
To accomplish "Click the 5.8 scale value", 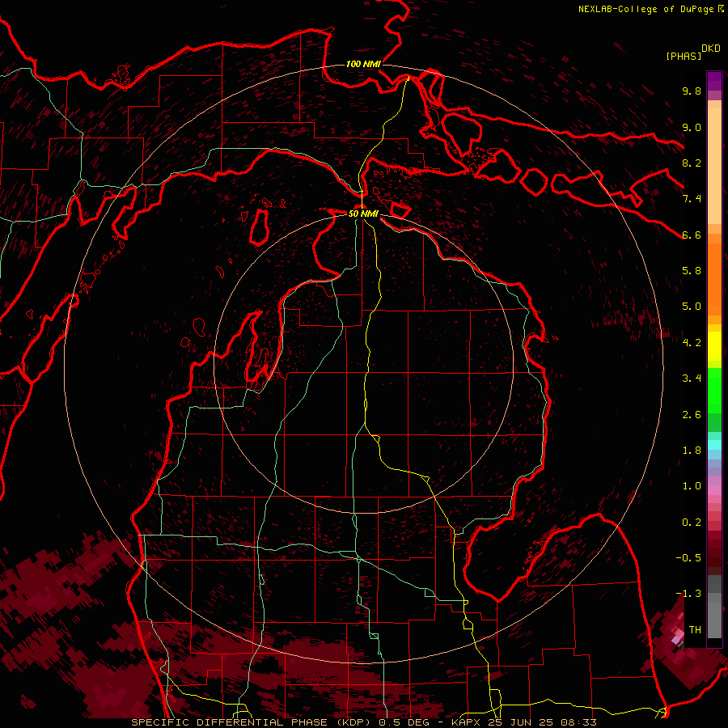I will pos(692,271).
